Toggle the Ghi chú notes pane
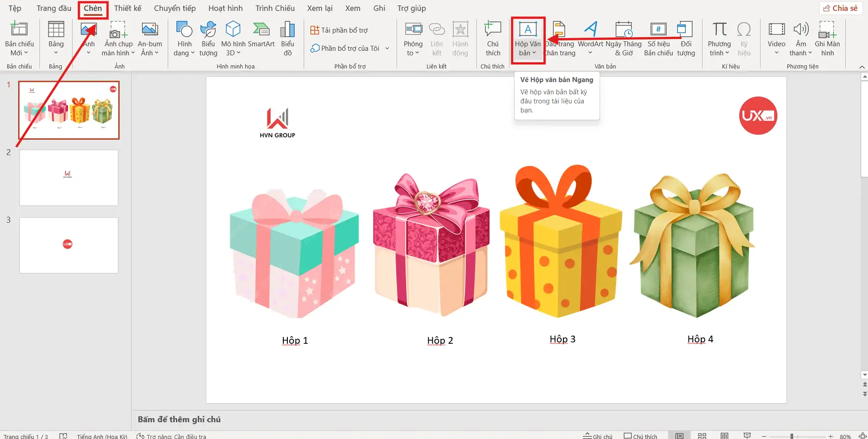 tap(598, 436)
